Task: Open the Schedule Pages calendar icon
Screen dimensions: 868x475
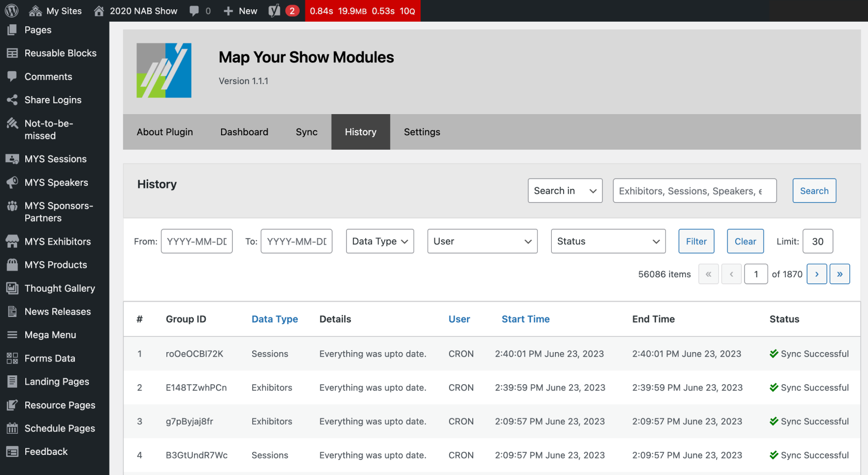Action: tap(12, 428)
